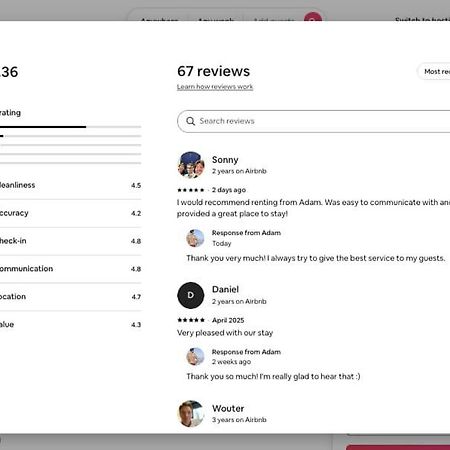Select the Location rating row
Image resolution: width=450 pixels, height=450 pixels.
pyautogui.click(x=71, y=297)
